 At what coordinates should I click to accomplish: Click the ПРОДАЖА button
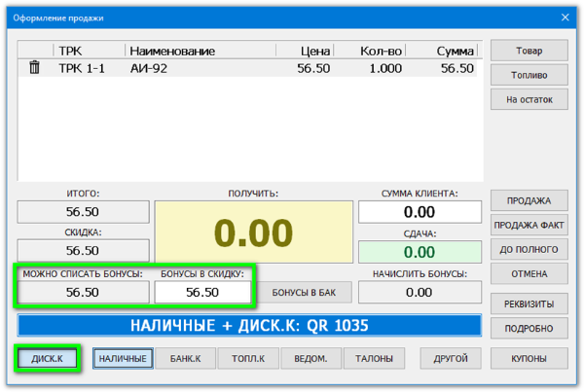(529, 201)
